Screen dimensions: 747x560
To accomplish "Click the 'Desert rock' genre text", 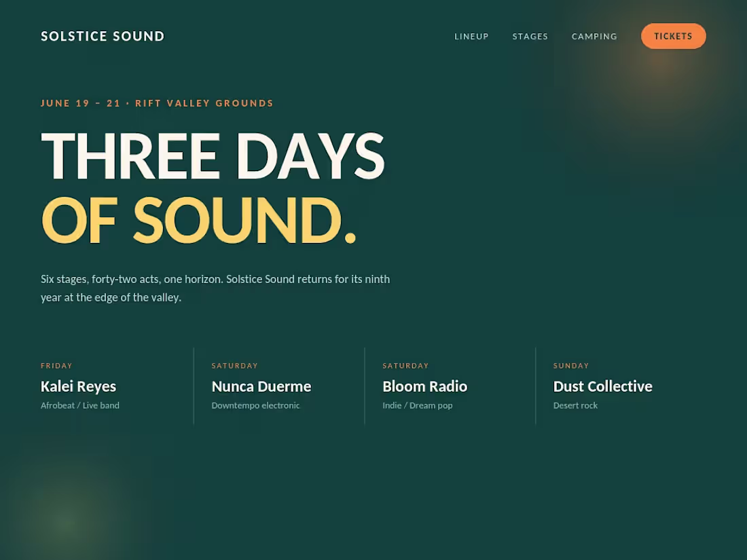I will pos(575,405).
